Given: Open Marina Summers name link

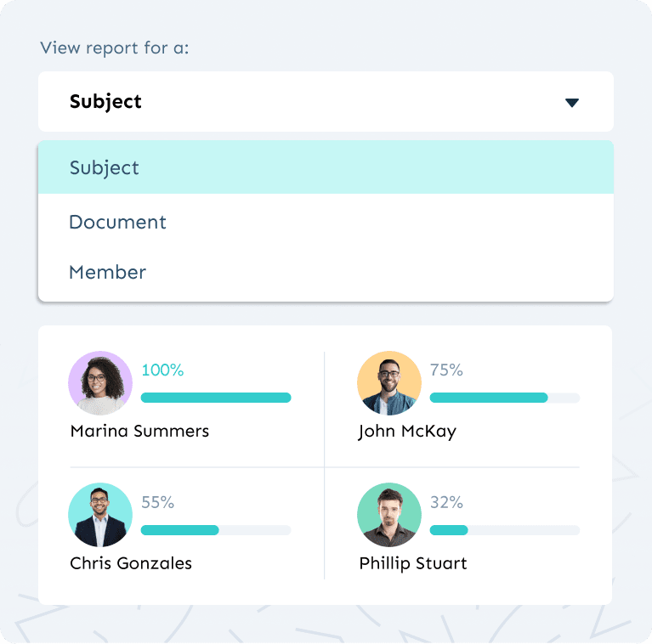Looking at the screenshot, I should tap(139, 432).
